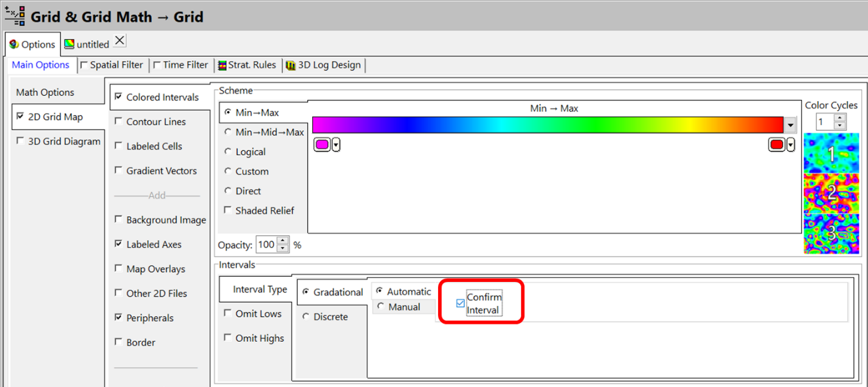
Task: Enable the 3D Grid Diagram option
Action: (x=20, y=142)
